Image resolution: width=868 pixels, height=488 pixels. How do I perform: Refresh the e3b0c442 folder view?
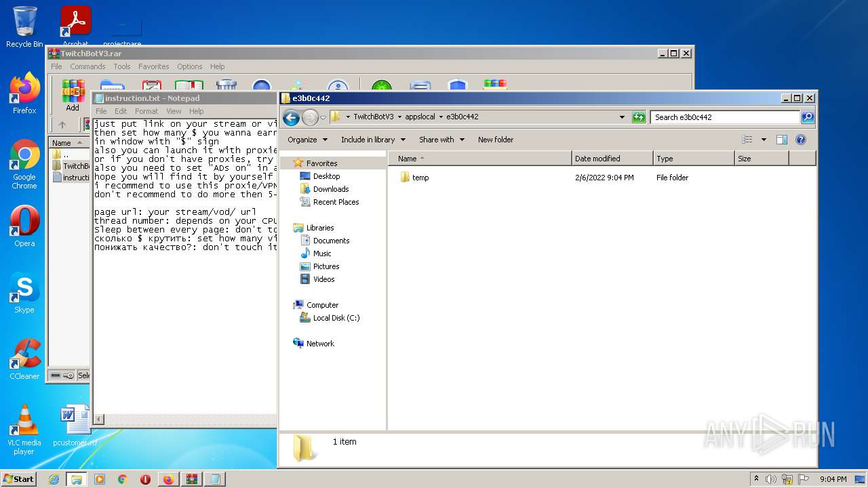(x=638, y=117)
